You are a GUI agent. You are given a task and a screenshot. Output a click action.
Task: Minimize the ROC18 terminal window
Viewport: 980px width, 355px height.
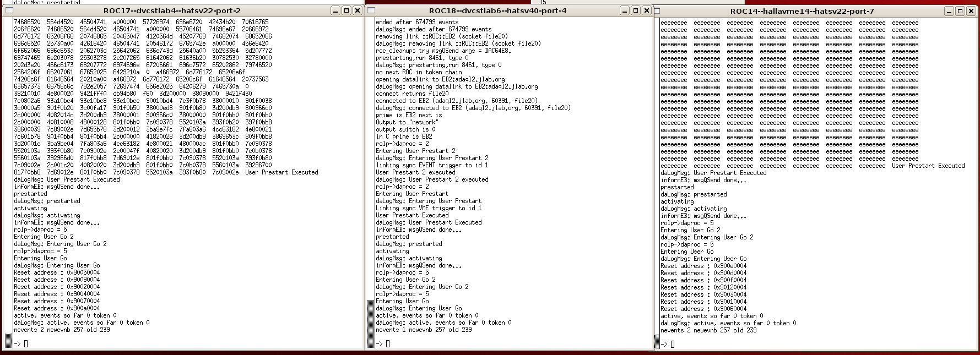click(x=624, y=10)
